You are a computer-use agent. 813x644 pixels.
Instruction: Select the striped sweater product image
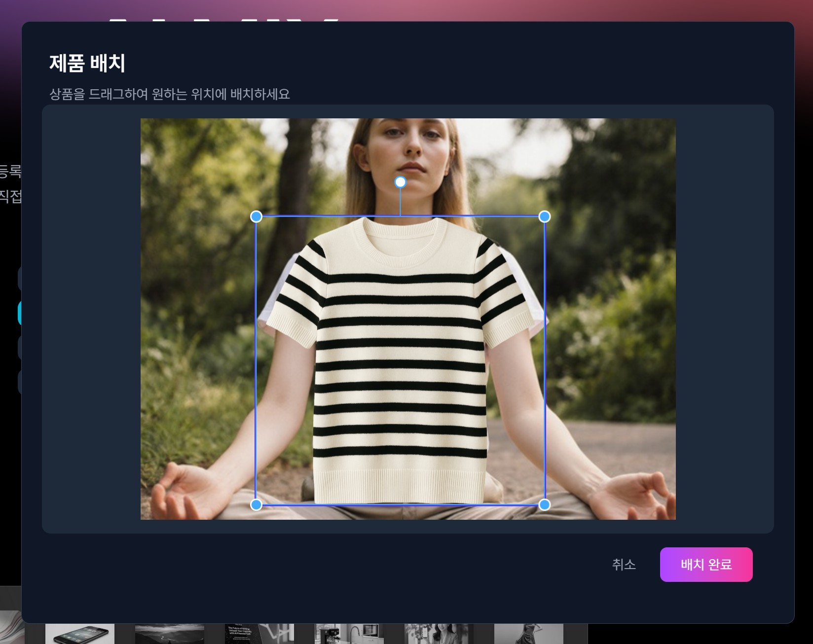tap(400, 360)
